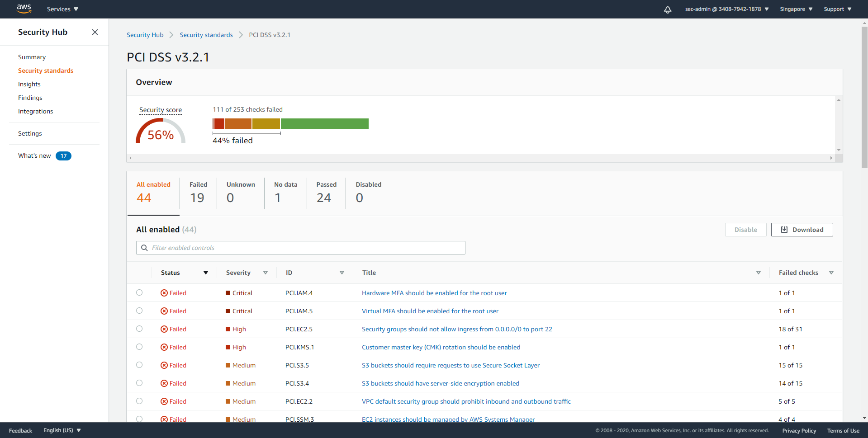Click Medium severity square for PCI.S3.5

(x=228, y=365)
